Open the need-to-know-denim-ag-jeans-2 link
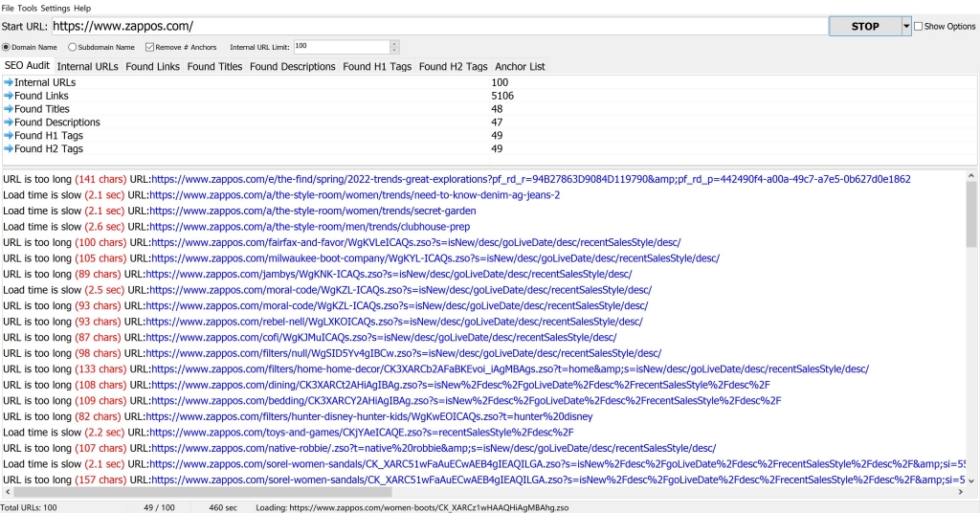Screen dimensions: 980x513 [x=354, y=195]
